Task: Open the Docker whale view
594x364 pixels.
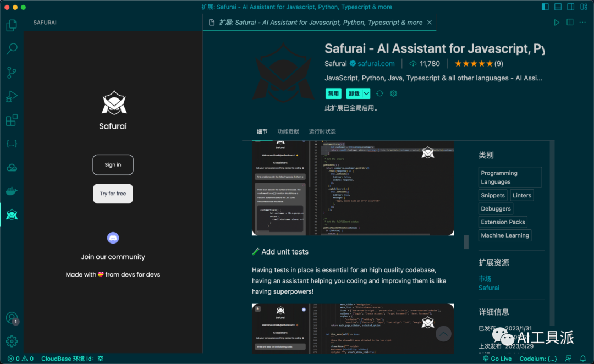Action: [12, 191]
